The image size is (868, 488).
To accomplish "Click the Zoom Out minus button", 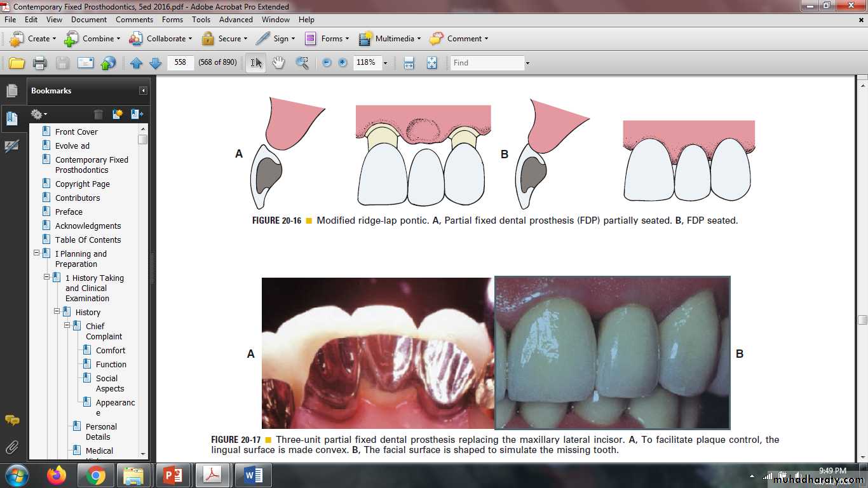I will point(327,63).
